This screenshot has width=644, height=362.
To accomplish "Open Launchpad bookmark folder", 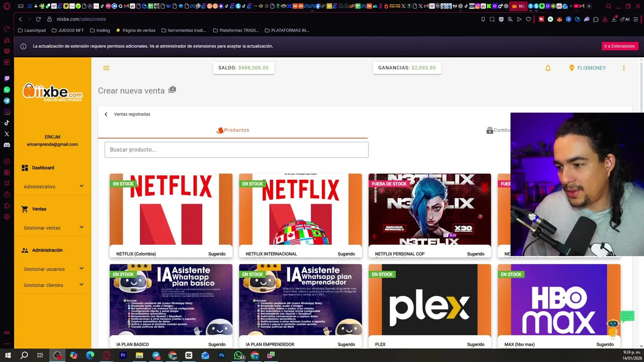I will 31,30.
